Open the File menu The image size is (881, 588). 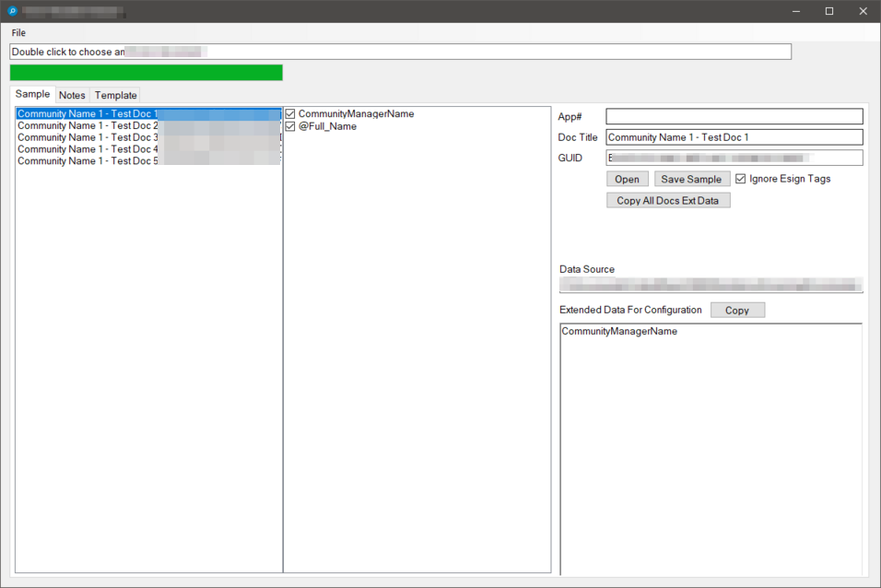pos(17,32)
